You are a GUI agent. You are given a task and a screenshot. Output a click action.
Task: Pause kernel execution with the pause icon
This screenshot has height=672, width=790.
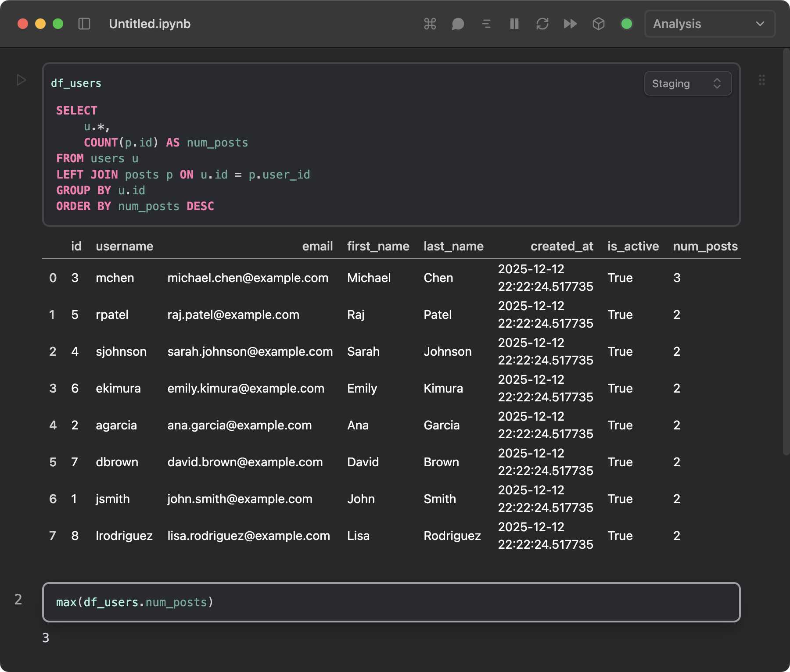pos(514,24)
